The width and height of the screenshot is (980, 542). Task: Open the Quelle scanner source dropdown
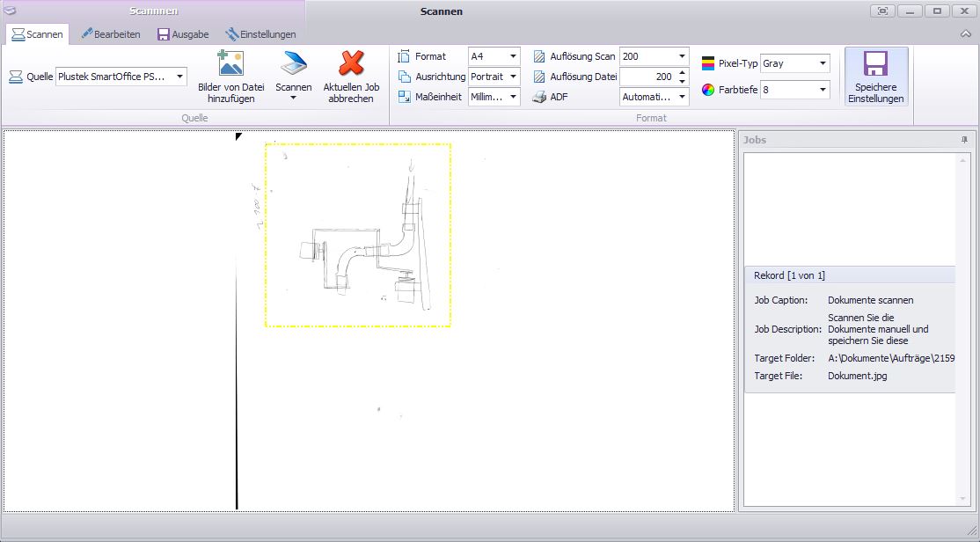[x=179, y=77]
